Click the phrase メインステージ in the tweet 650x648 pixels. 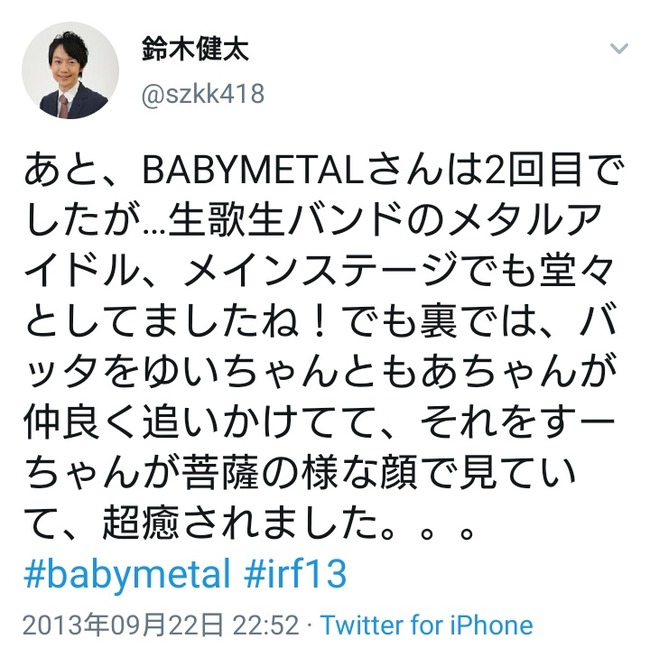(322, 270)
